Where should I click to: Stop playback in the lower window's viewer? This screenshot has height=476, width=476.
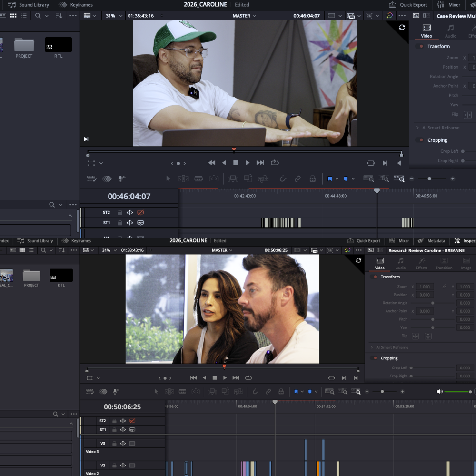(215, 377)
